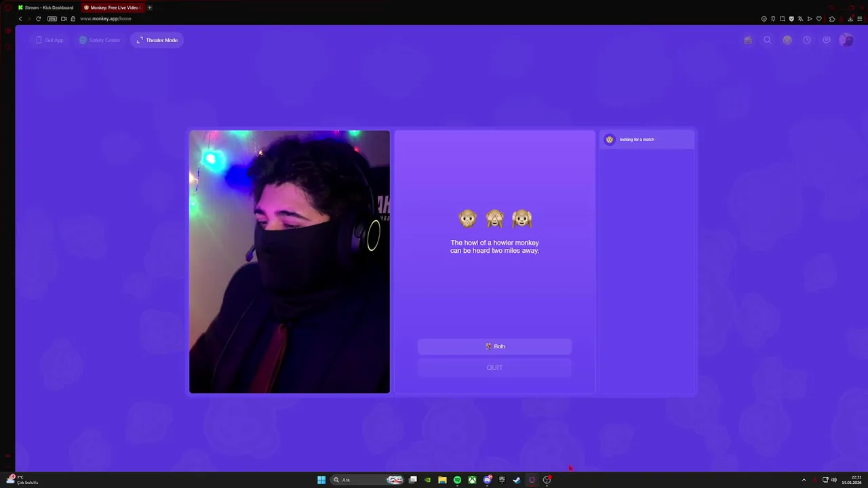The width and height of the screenshot is (868, 488).
Task: Open the Monkey shop icon
Action: tap(748, 40)
